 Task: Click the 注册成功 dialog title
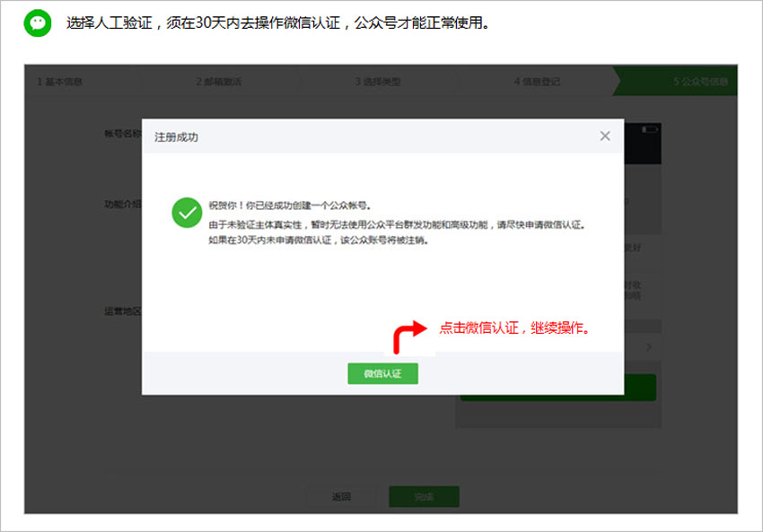[x=176, y=137]
